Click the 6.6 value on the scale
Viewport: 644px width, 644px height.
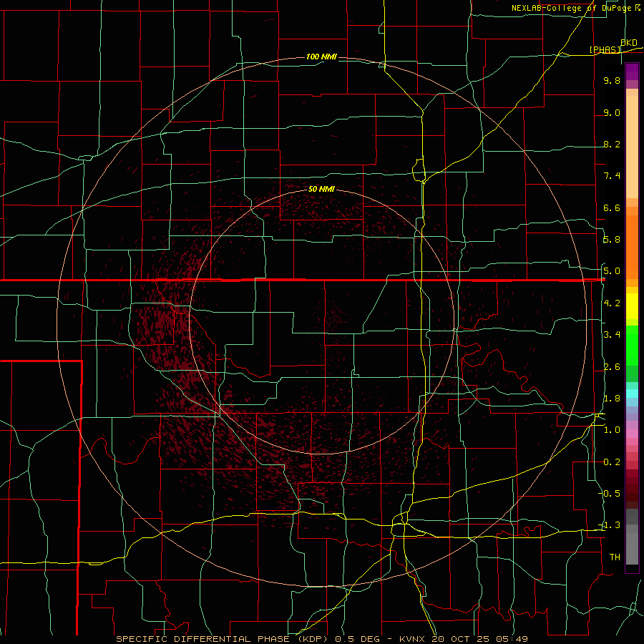point(612,208)
